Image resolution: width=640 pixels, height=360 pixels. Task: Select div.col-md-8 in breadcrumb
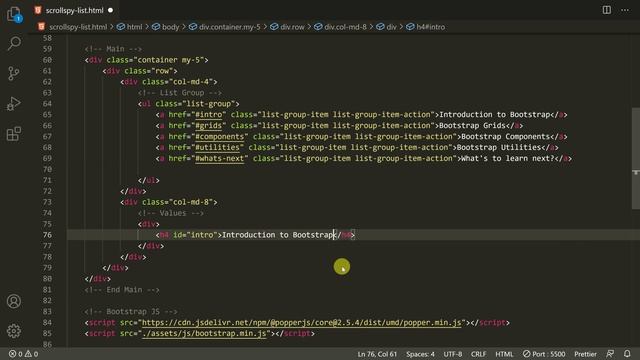(x=345, y=27)
